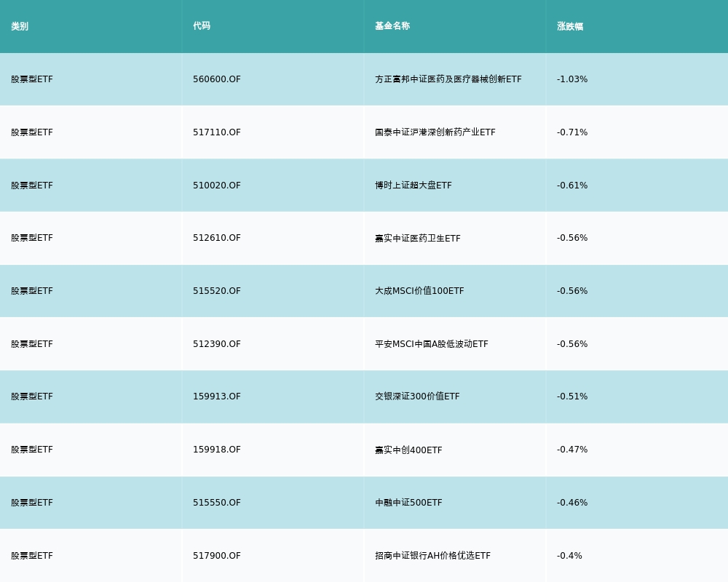Select fund code 512610.OF

pos(217,238)
